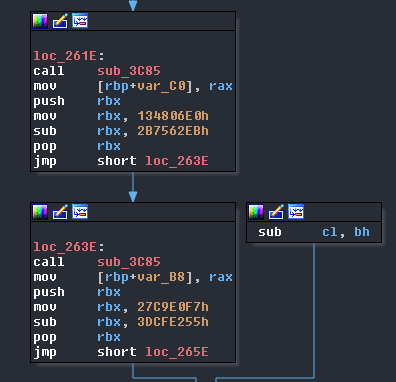Image resolution: width=396 pixels, height=382 pixels.
Task: Click the title bar of the 'sub cl, bh' node
Action: pyautogui.click(x=314, y=212)
